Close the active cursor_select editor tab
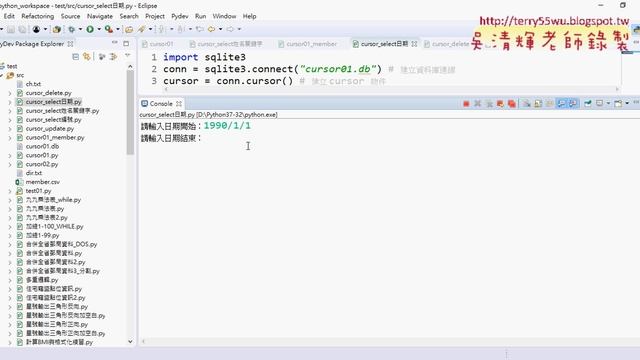This screenshot has width=640, height=360. (x=414, y=44)
